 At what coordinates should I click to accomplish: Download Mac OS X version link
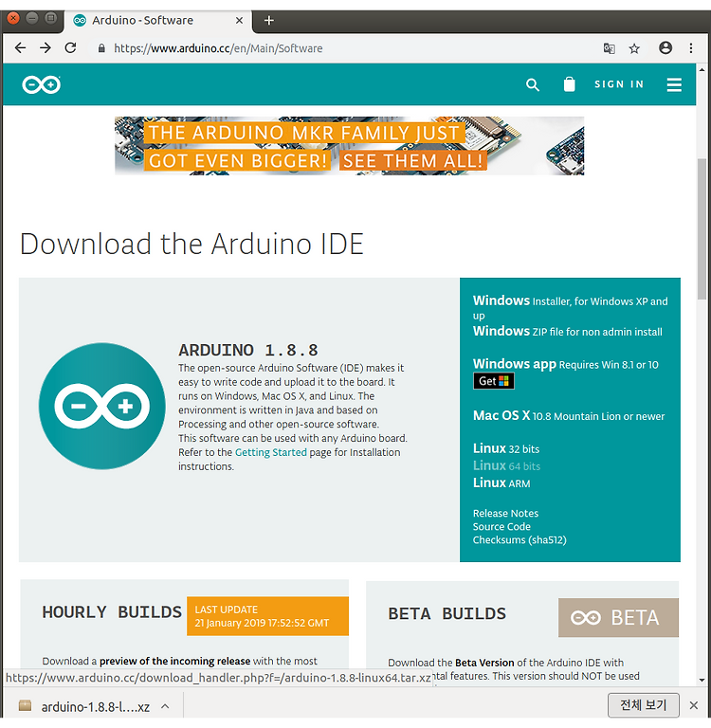pos(569,415)
